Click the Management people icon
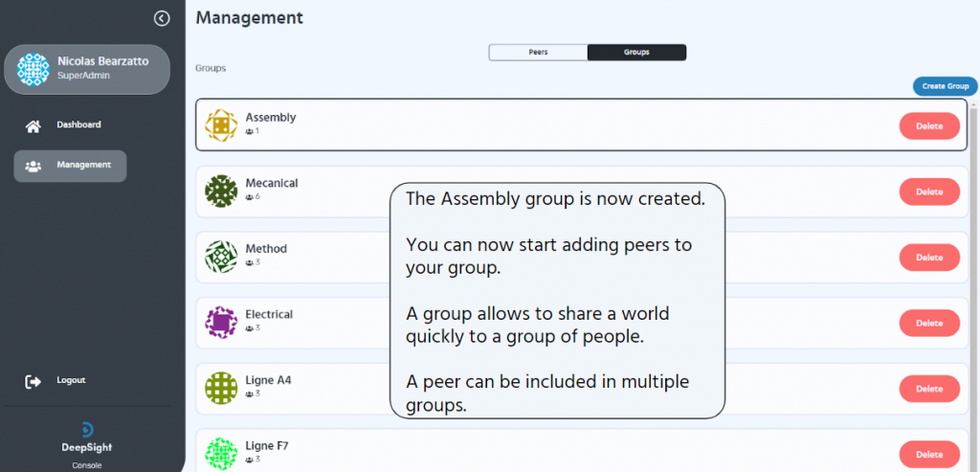This screenshot has width=980, height=472. [33, 167]
